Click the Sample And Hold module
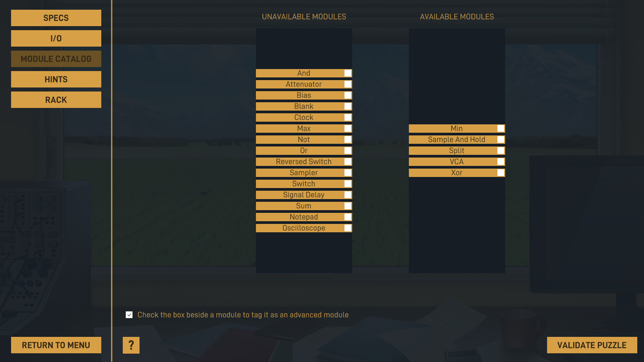The width and height of the screenshot is (644, 362). pos(457,139)
